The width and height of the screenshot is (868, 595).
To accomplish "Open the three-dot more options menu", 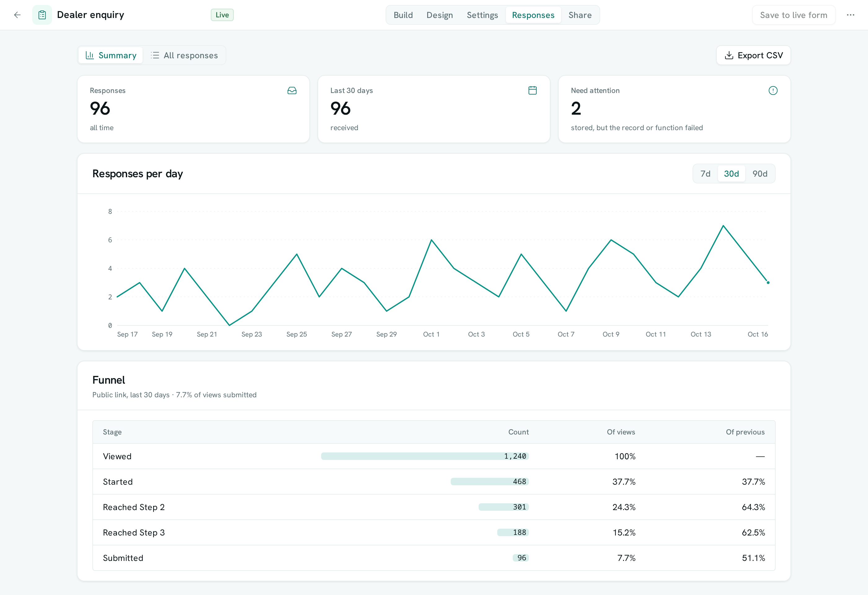I will click(x=850, y=15).
